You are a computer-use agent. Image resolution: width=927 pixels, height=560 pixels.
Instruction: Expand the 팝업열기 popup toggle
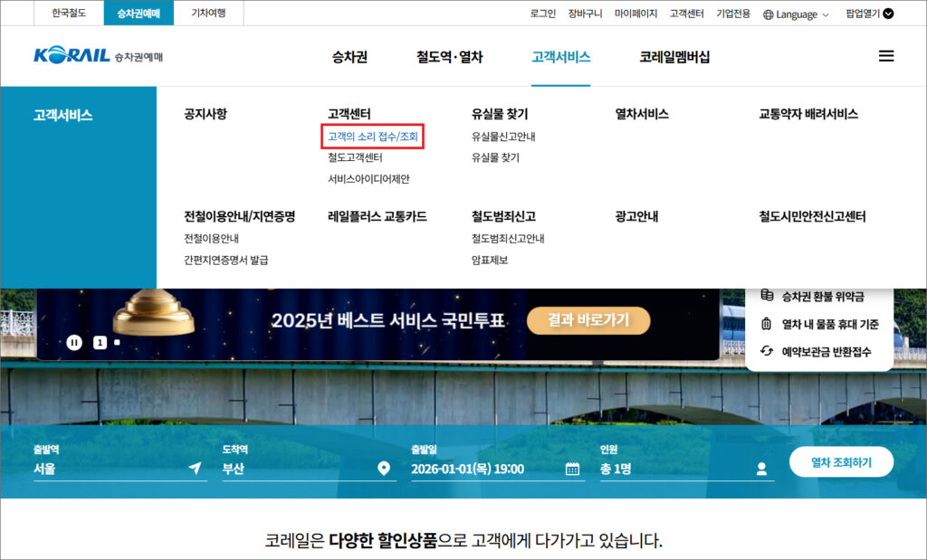pyautogui.click(x=888, y=14)
